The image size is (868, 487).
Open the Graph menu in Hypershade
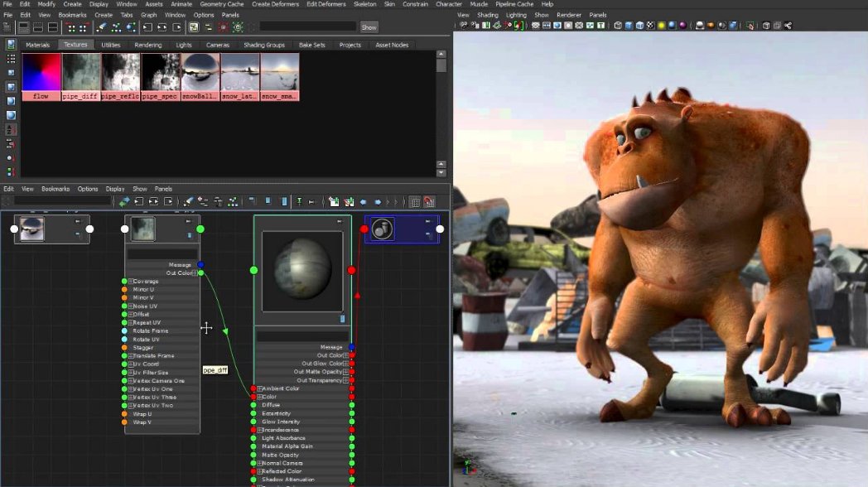[148, 15]
